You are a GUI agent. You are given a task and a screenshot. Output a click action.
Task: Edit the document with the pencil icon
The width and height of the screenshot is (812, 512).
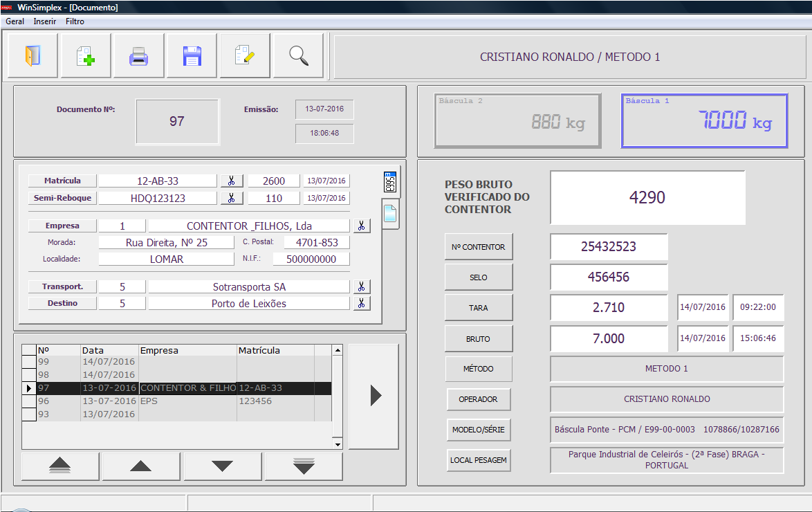245,55
